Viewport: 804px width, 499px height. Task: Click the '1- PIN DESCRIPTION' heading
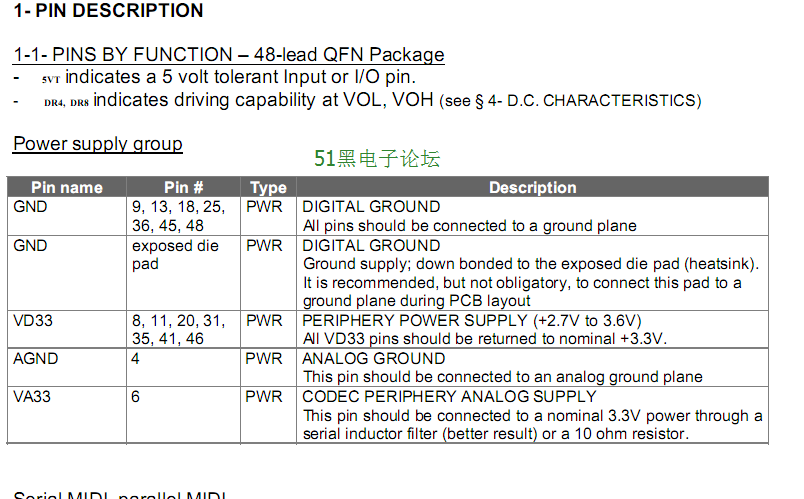tap(108, 10)
